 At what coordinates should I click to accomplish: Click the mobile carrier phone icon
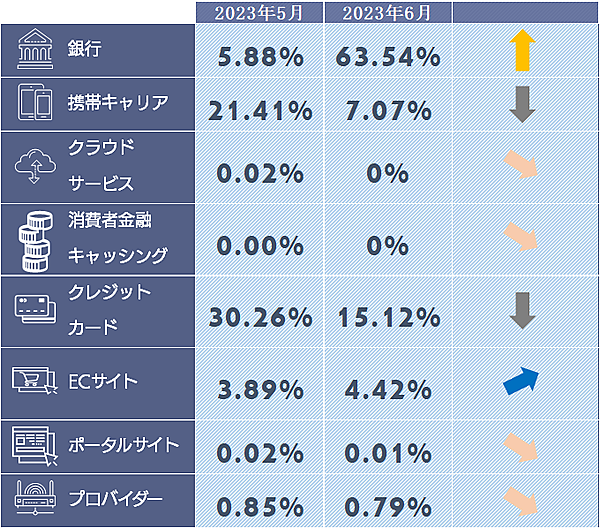tap(35, 103)
